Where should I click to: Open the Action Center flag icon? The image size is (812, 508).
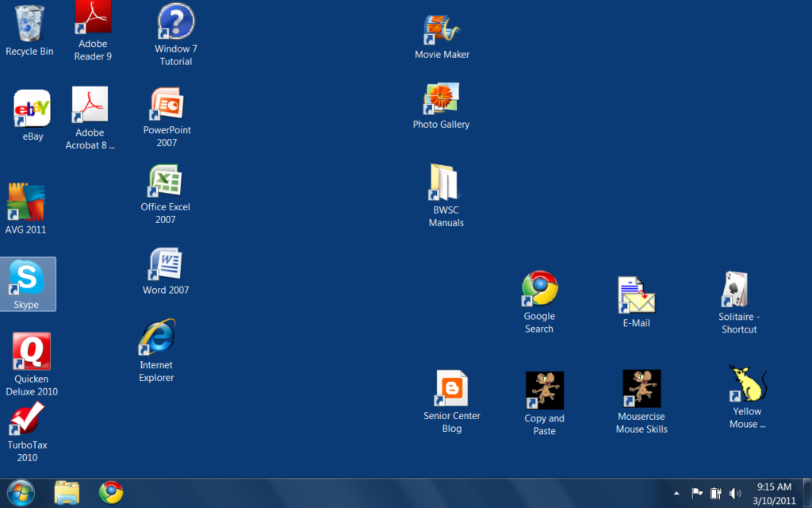pyautogui.click(x=697, y=493)
